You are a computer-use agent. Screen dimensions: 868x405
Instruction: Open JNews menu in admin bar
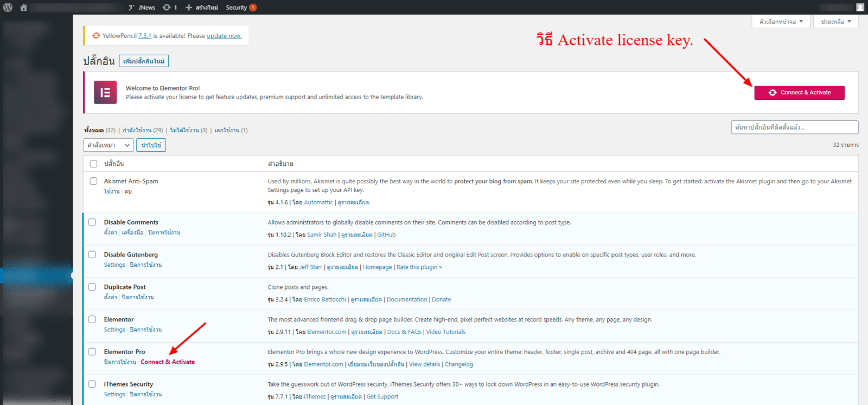coord(142,8)
